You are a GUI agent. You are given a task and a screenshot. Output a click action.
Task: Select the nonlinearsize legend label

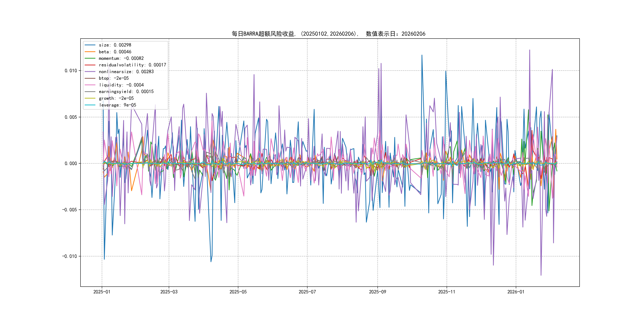coord(126,72)
